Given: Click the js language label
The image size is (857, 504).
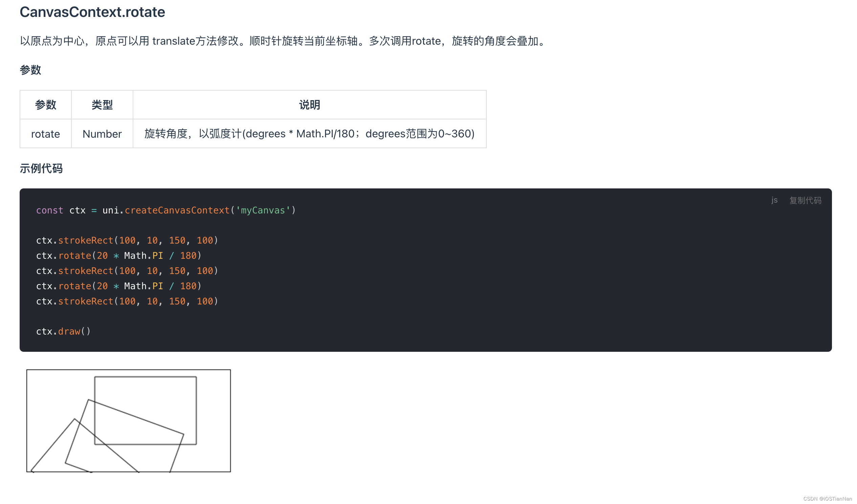Looking at the screenshot, I should click(774, 200).
